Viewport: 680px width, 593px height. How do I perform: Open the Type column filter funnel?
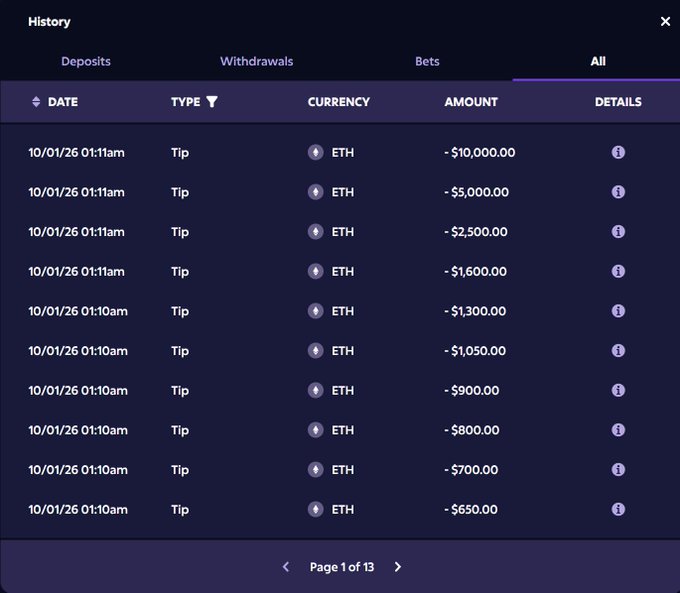tap(212, 102)
